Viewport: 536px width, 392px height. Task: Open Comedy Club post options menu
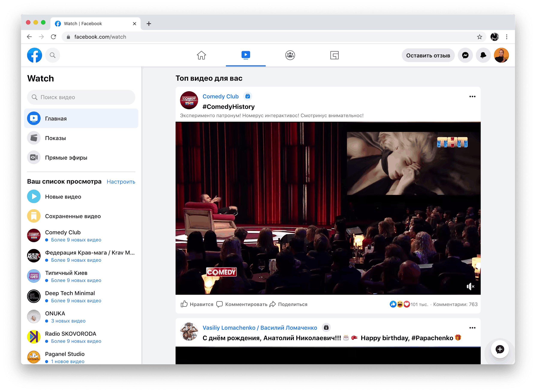(x=472, y=97)
